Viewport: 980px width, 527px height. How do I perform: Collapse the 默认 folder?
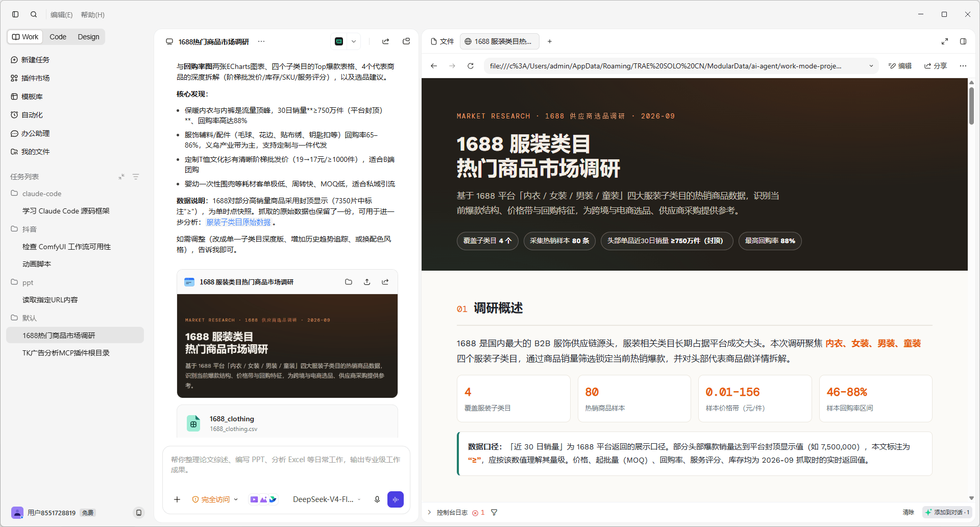pyautogui.click(x=24, y=318)
